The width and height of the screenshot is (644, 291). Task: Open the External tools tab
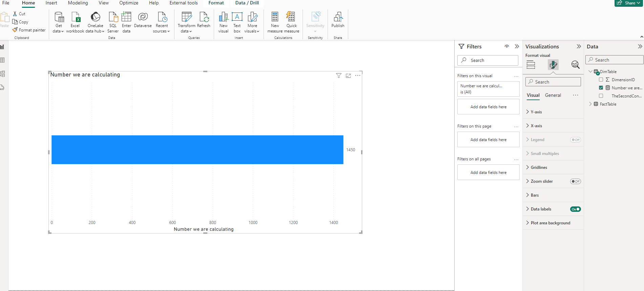point(184,3)
